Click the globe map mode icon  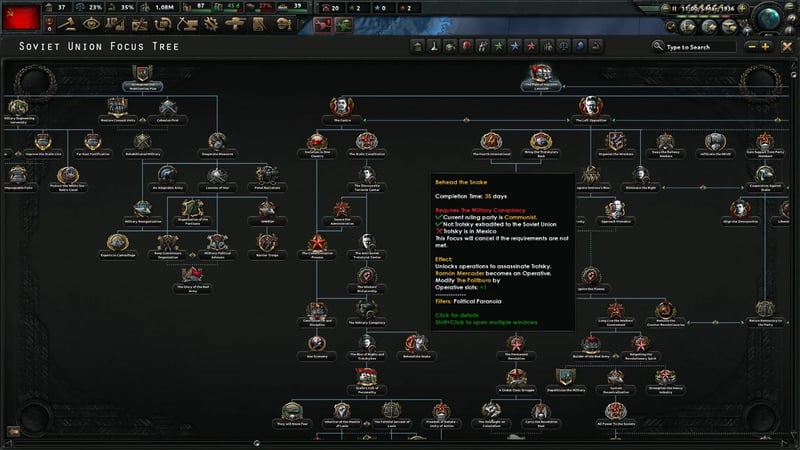pyautogui.click(x=768, y=18)
